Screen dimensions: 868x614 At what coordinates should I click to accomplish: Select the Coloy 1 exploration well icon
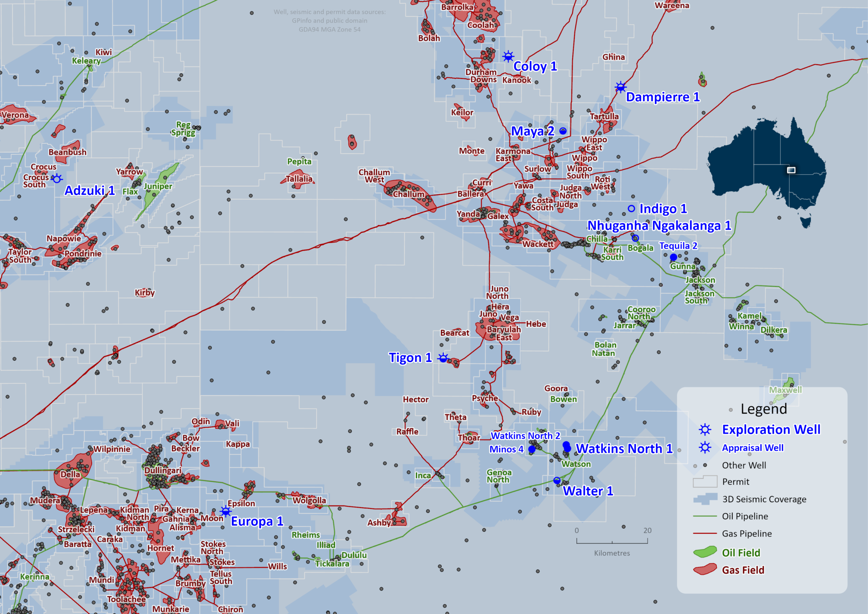point(507,56)
